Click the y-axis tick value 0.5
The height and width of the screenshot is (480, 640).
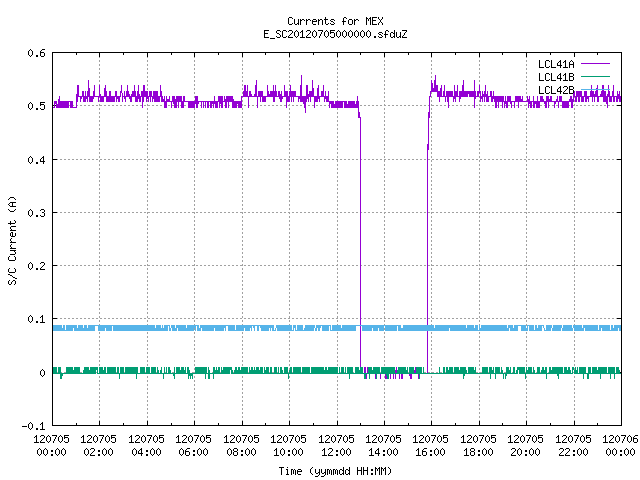[x=36, y=106]
